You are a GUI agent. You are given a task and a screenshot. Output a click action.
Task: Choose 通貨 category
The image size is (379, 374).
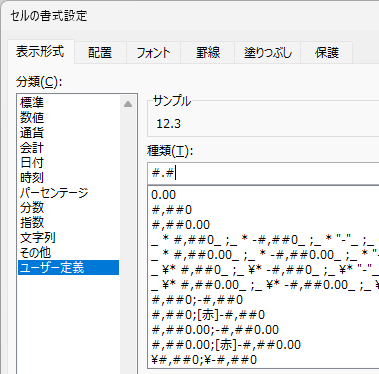(68, 132)
